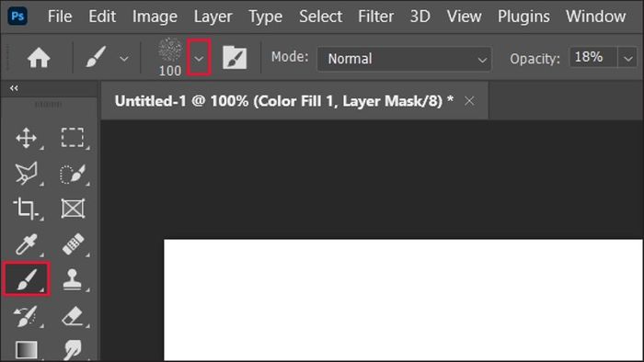Select the Crop tool
Viewport: 644px width, 362px height.
click(26, 209)
